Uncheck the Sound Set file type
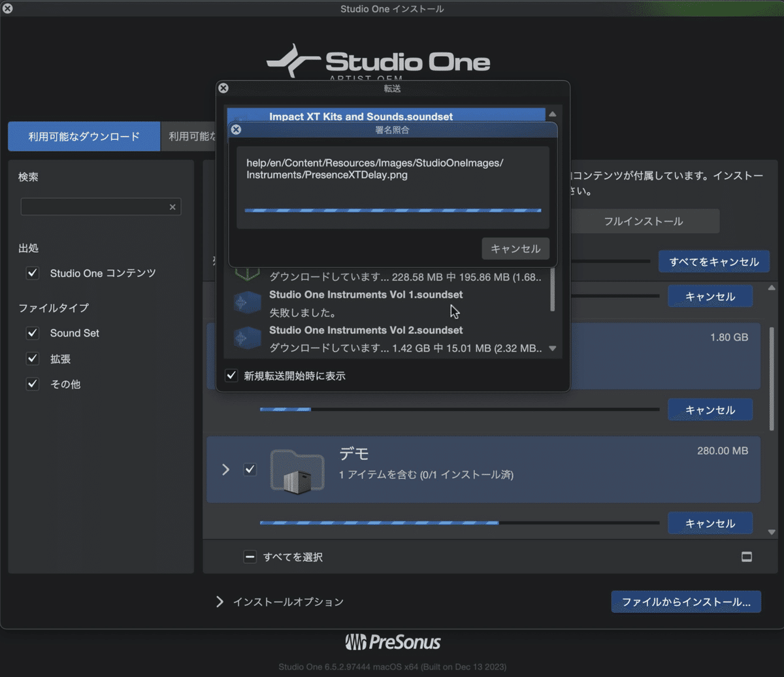The width and height of the screenshot is (784, 677). [33, 333]
